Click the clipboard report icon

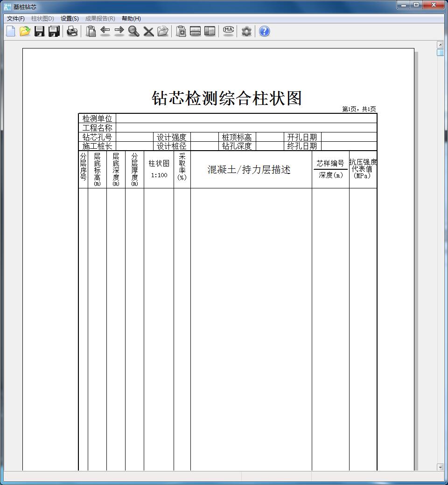pos(181,31)
